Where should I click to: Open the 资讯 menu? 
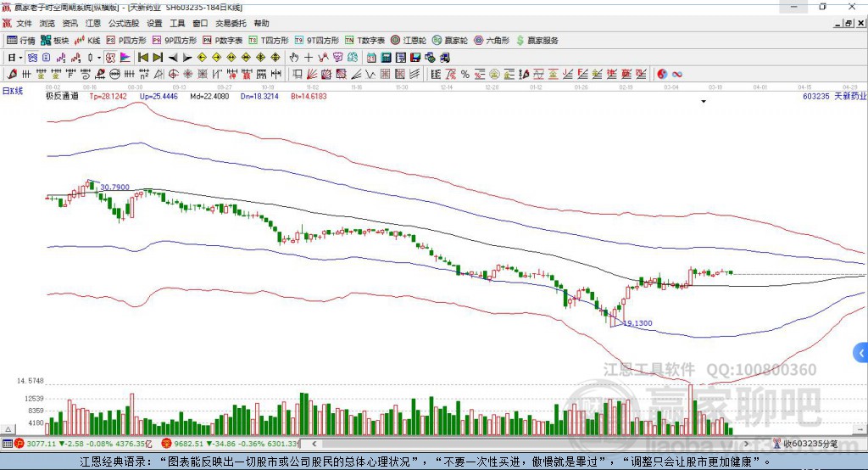70,23
